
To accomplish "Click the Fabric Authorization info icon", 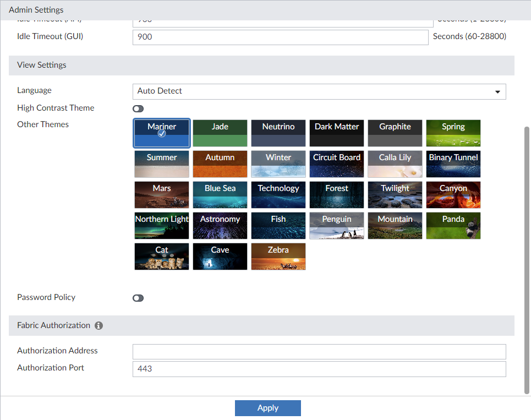I will (x=99, y=325).
